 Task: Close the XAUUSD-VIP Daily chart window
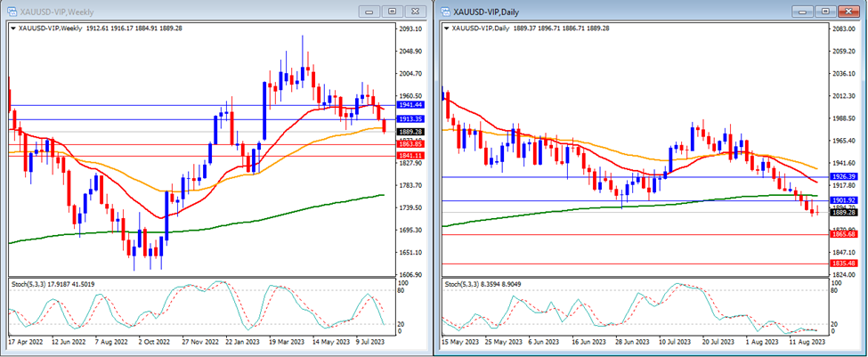tap(848, 11)
